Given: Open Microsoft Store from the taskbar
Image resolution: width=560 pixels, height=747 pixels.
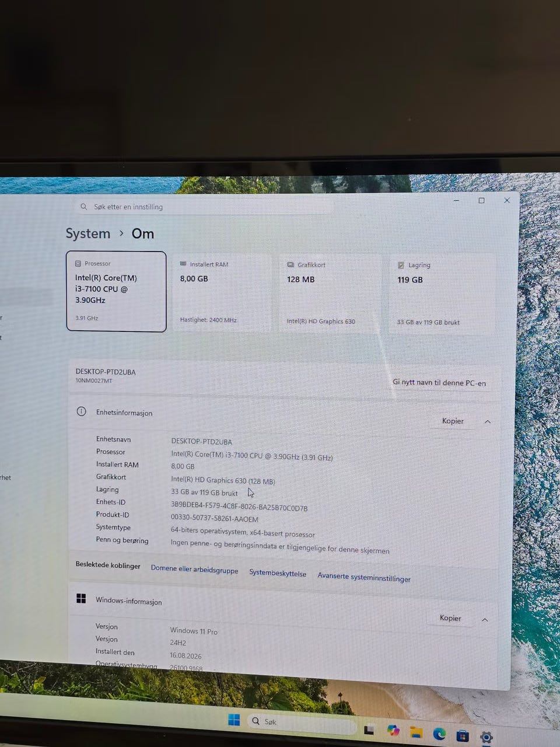Looking at the screenshot, I should pyautogui.click(x=463, y=735).
